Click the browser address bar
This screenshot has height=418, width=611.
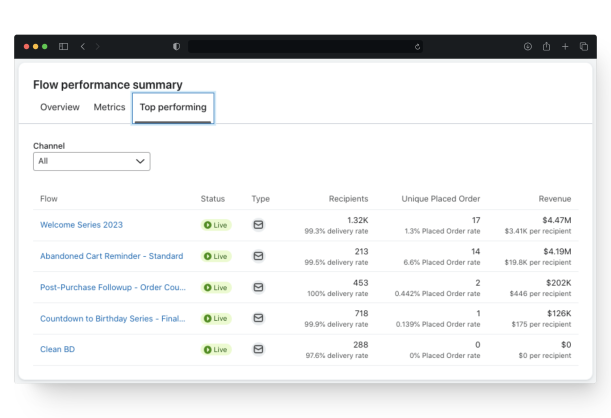click(x=300, y=47)
